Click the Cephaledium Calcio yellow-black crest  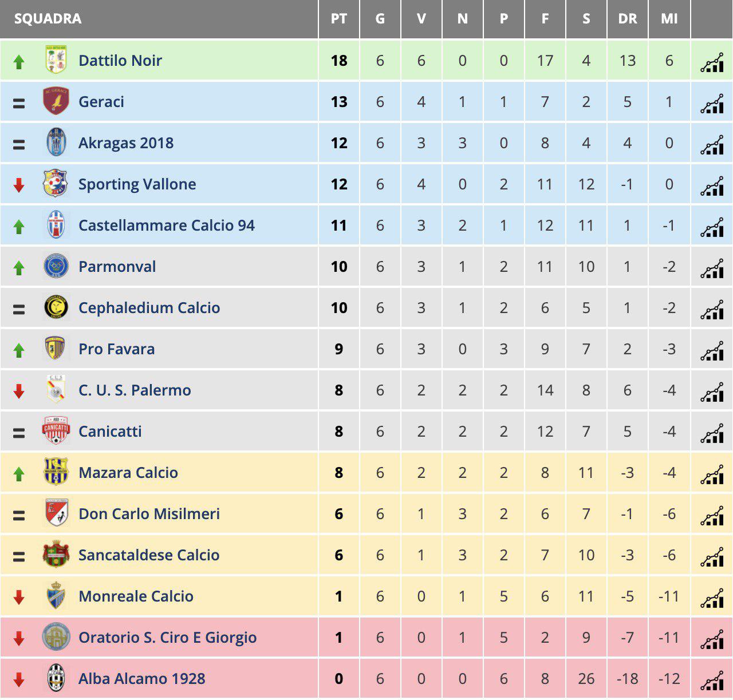pyautogui.click(x=56, y=307)
